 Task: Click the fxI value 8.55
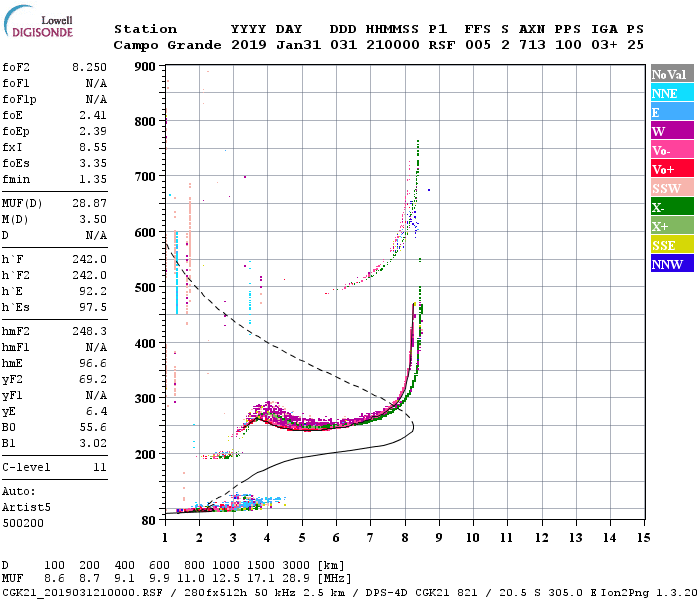[93, 147]
